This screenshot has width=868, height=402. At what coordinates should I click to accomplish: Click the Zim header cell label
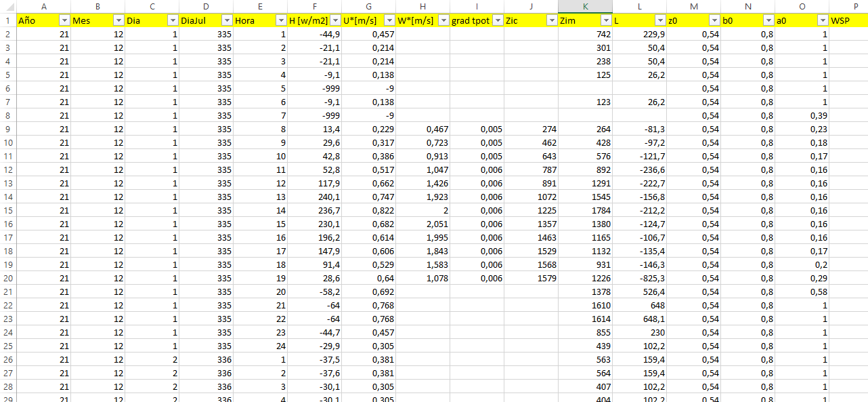tap(569, 21)
